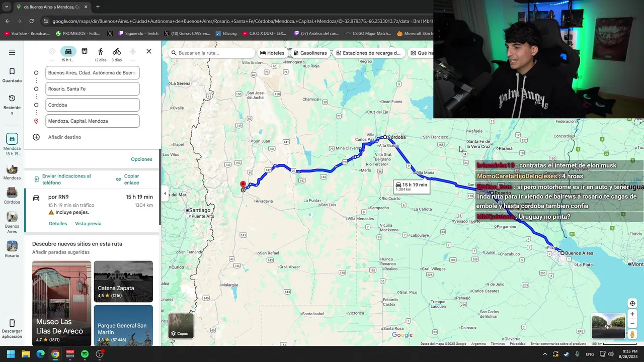
Task: Click the Córdoba stop field
Action: click(x=92, y=105)
